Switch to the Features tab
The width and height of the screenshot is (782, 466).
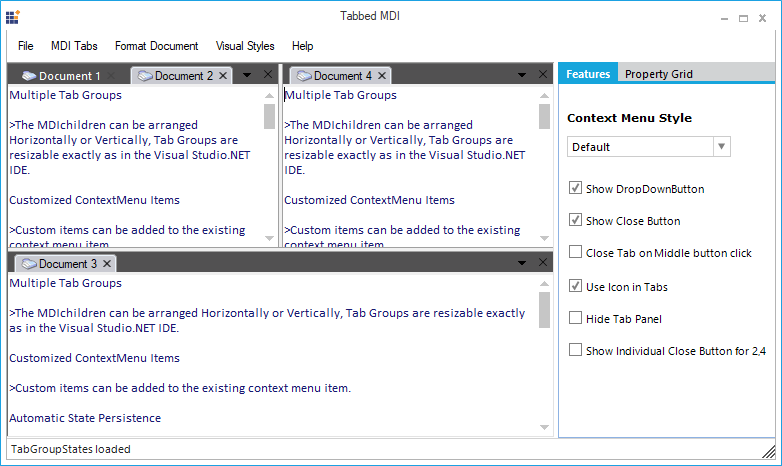click(x=588, y=73)
